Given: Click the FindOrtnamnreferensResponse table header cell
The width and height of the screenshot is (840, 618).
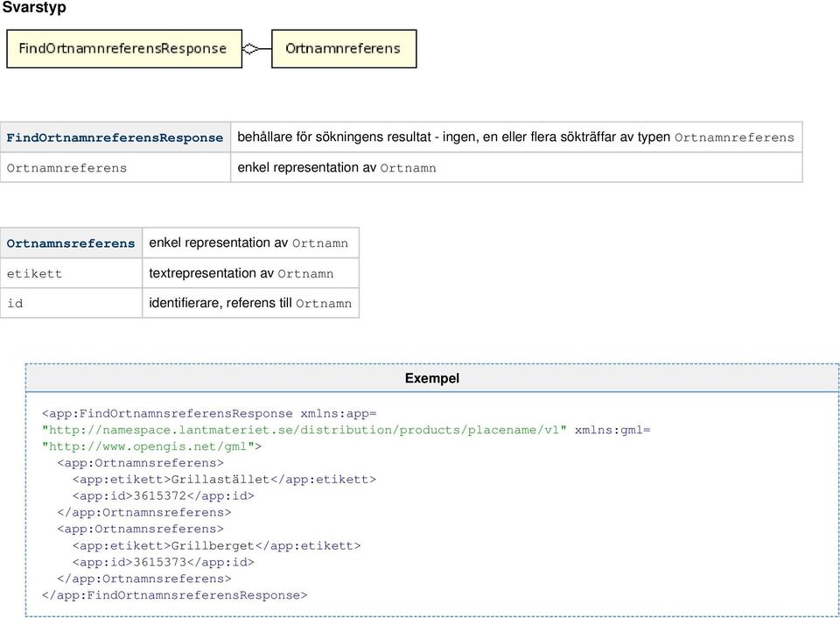Looking at the screenshot, I should point(115,137).
